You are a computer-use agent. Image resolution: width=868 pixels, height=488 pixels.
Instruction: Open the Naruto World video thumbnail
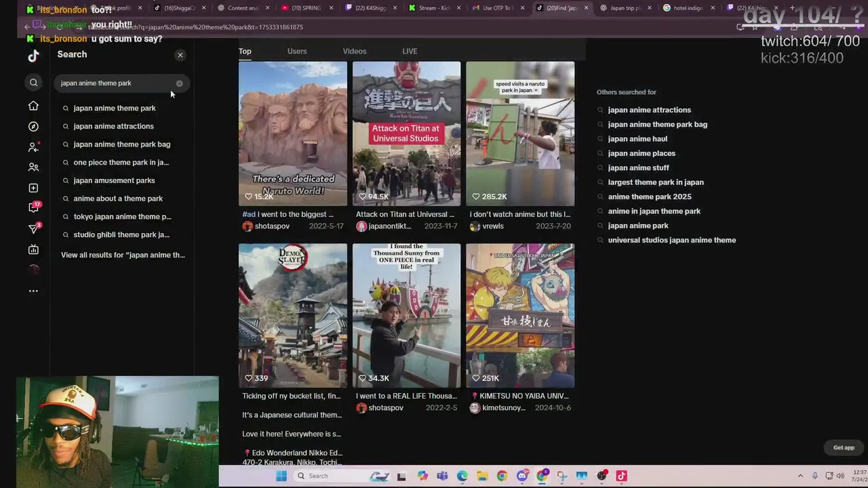tap(293, 134)
